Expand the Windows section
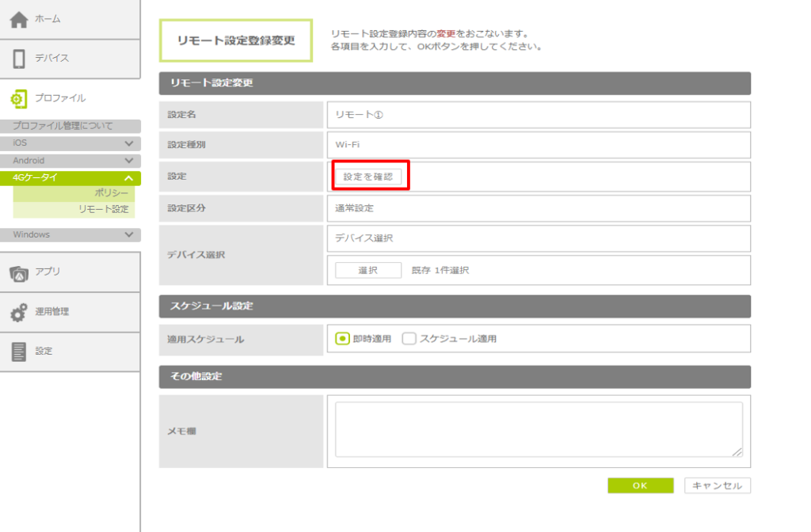The width and height of the screenshot is (811, 532). tap(129, 235)
